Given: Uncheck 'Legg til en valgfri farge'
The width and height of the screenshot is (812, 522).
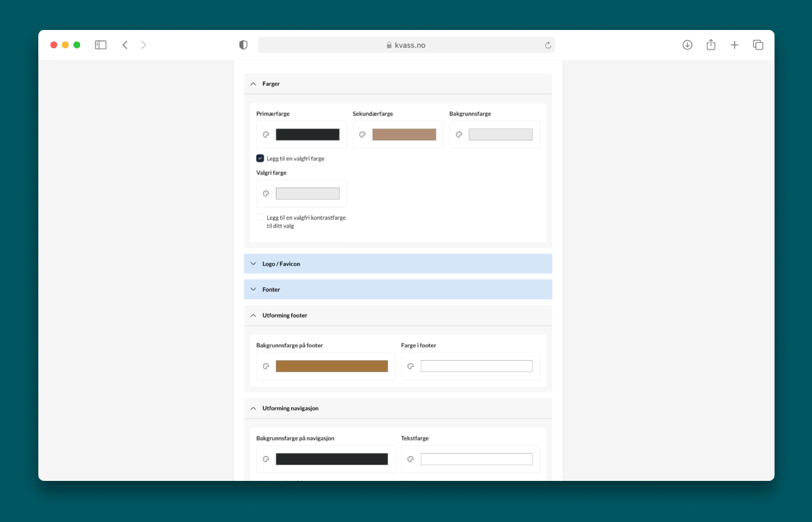Looking at the screenshot, I should click(260, 159).
